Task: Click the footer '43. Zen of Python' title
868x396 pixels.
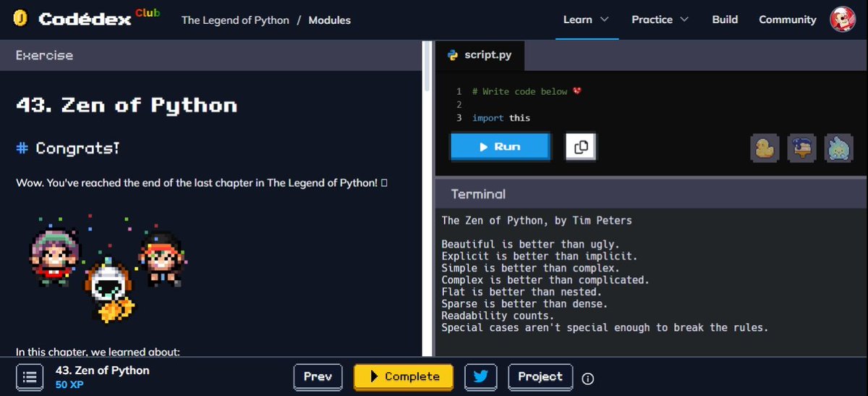Action: tap(103, 370)
